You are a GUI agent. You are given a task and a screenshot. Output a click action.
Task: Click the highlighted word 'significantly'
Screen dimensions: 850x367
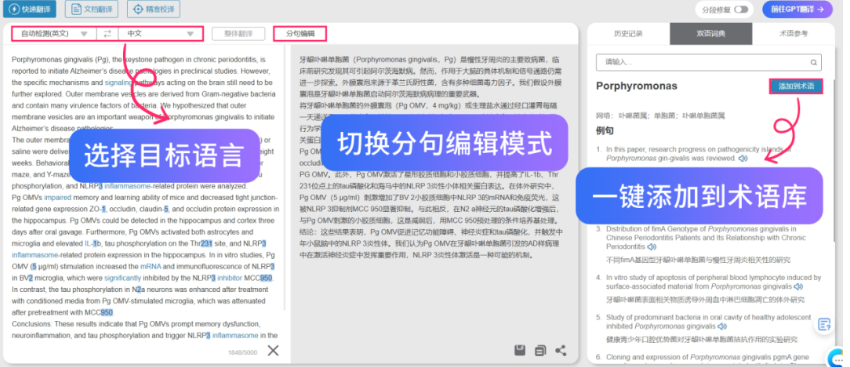tap(123, 278)
